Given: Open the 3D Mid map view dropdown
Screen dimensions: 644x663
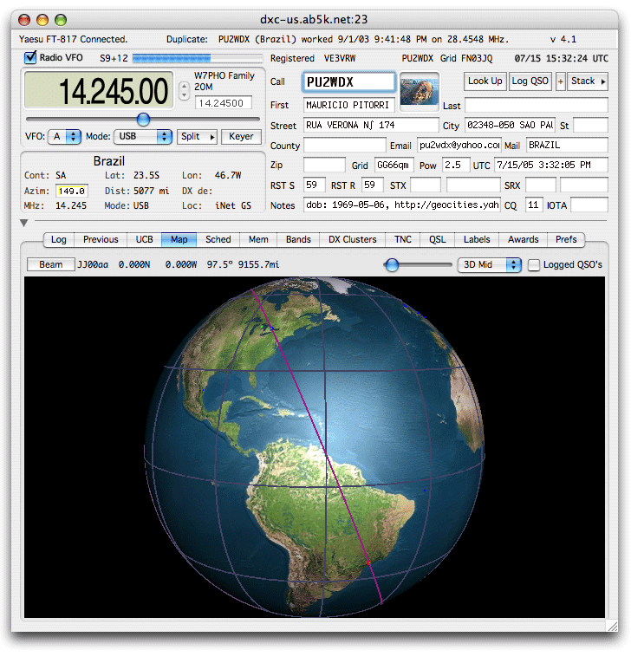Looking at the screenshot, I should [489, 264].
